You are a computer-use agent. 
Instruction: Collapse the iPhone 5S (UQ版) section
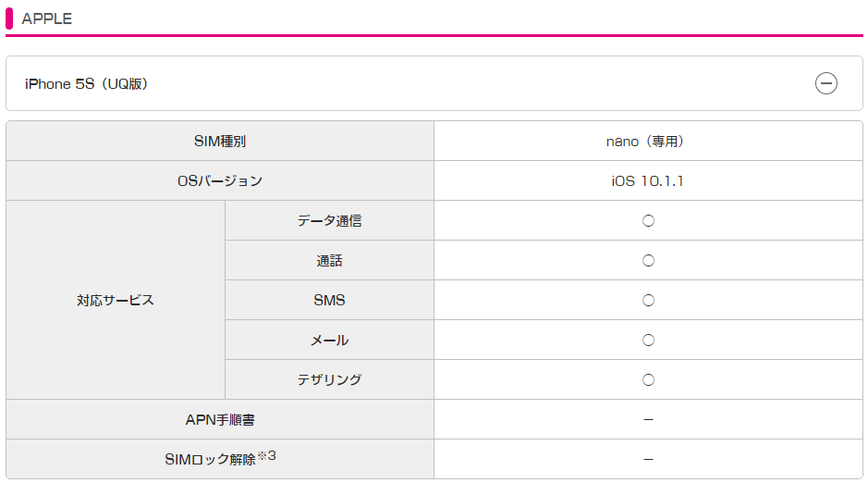pos(825,83)
